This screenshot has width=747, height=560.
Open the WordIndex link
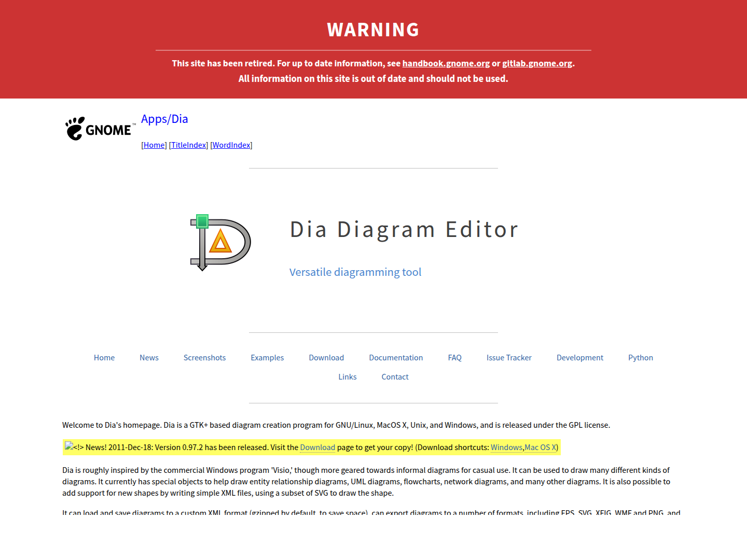click(x=231, y=145)
